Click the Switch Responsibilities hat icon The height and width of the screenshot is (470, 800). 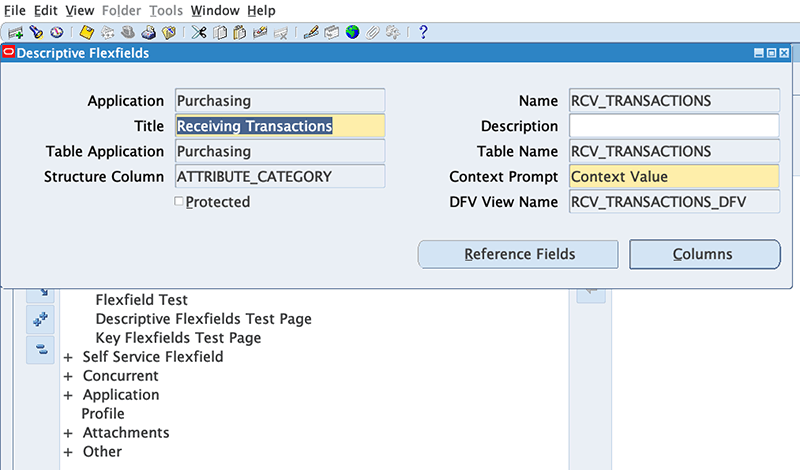click(x=128, y=33)
